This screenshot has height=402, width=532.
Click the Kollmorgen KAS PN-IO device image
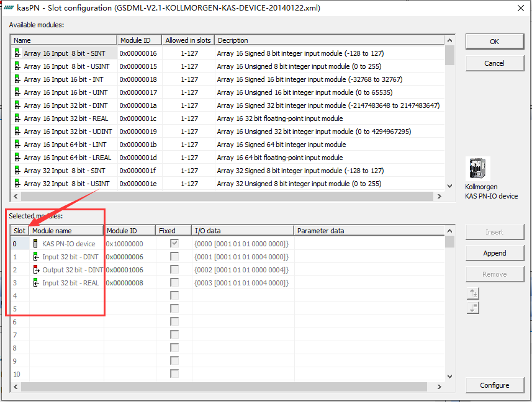pyautogui.click(x=477, y=169)
